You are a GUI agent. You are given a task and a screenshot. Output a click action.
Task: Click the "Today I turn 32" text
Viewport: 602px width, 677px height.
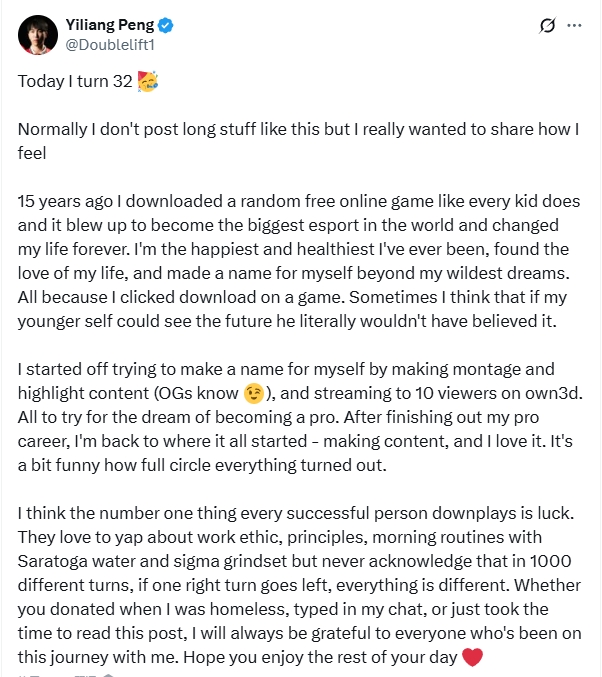tap(75, 82)
